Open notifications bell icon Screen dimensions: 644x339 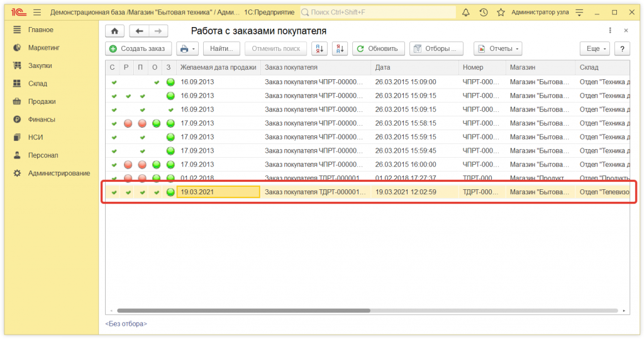466,13
